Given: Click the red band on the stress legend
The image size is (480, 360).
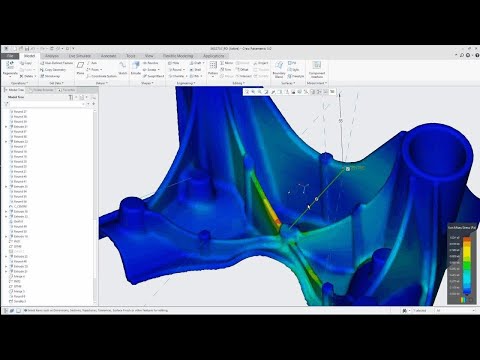Looking at the screenshot, I should click(467, 239).
